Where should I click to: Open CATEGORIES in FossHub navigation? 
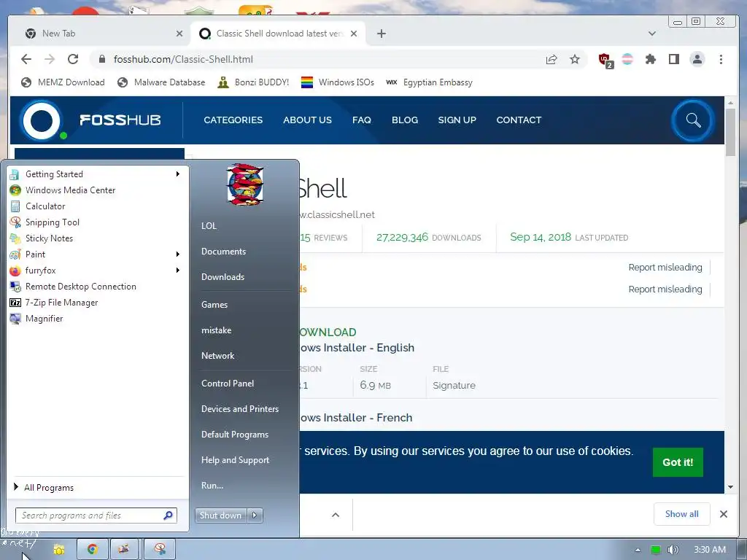point(233,120)
